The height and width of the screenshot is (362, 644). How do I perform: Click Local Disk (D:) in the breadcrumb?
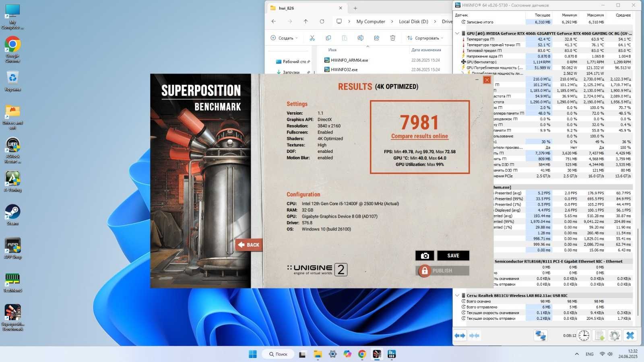click(x=413, y=21)
